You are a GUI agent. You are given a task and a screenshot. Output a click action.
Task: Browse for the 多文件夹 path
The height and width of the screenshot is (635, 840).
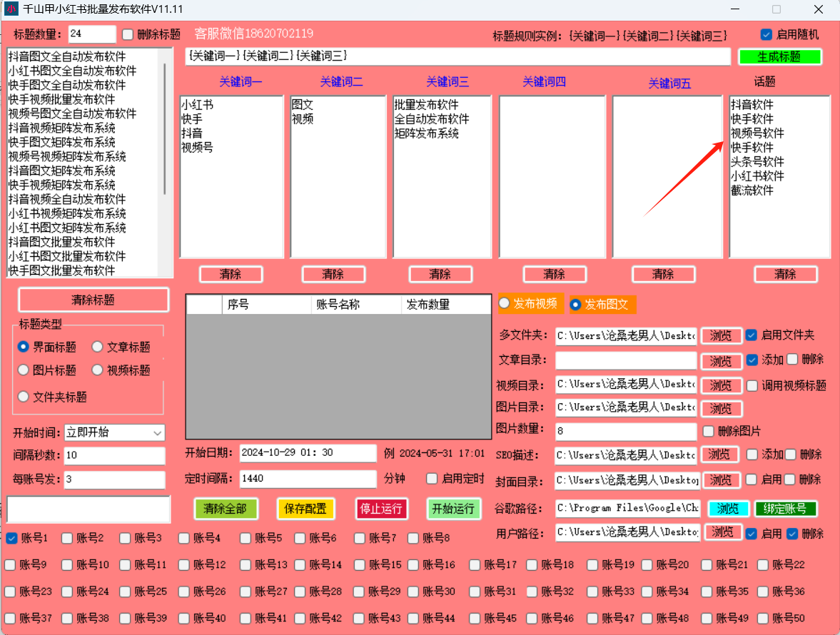click(x=721, y=336)
